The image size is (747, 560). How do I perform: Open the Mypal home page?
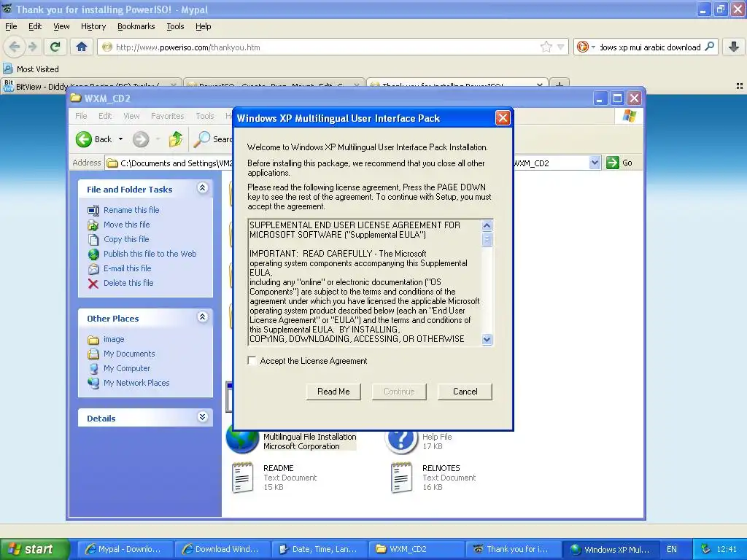[82, 47]
